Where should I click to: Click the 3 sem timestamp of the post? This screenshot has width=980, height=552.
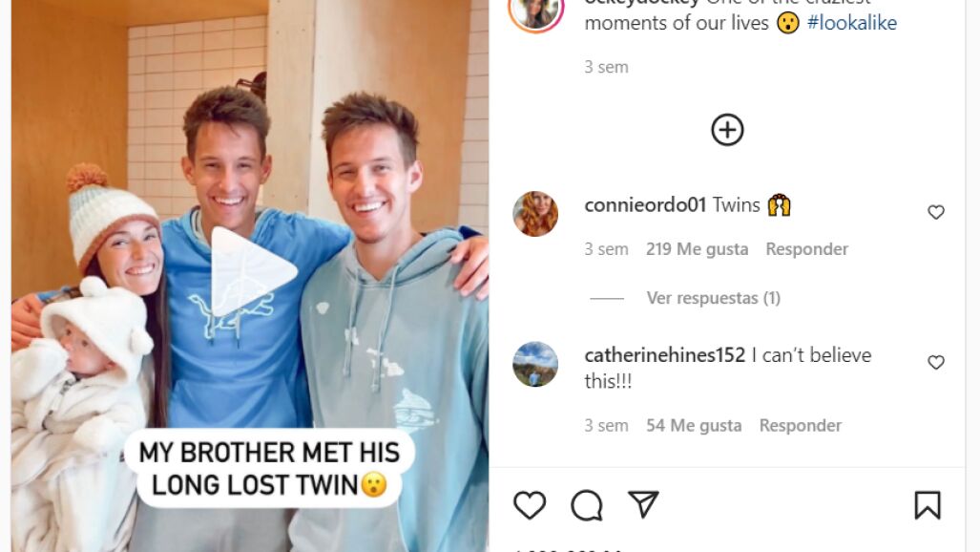click(606, 67)
